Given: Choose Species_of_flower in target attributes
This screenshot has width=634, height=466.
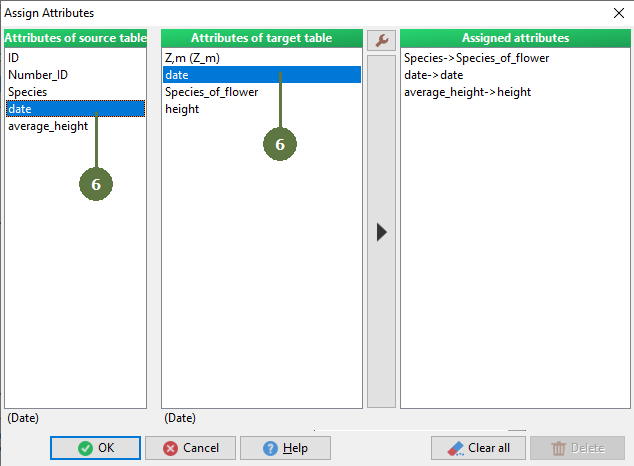Looking at the screenshot, I should tap(211, 92).
